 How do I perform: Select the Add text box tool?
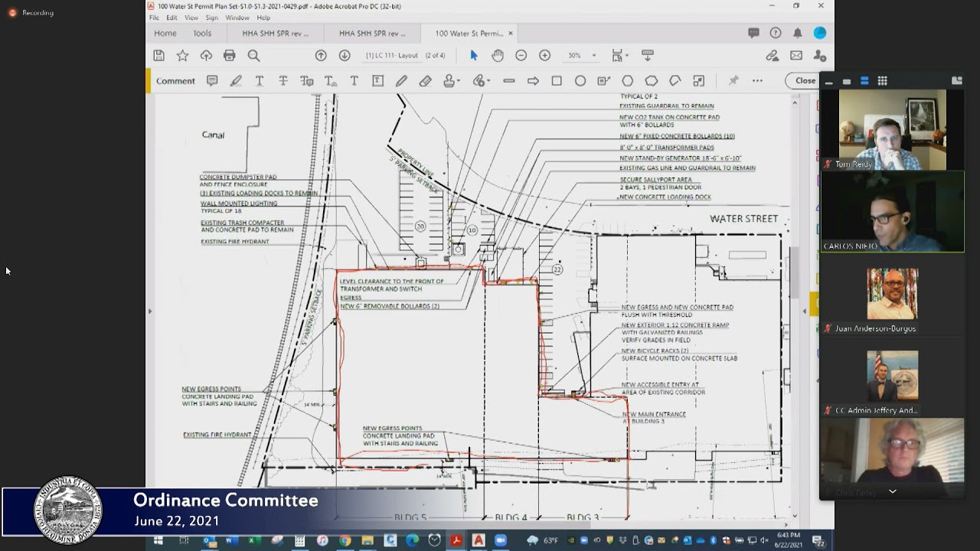(377, 80)
